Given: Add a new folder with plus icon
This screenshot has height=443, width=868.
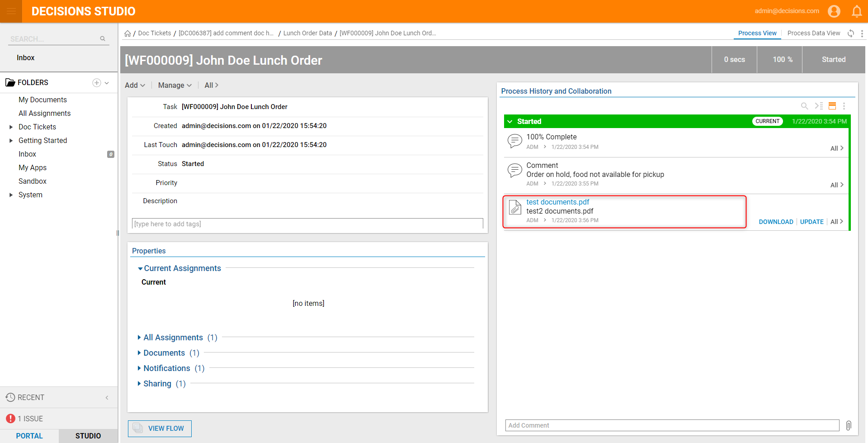Looking at the screenshot, I should [96, 83].
